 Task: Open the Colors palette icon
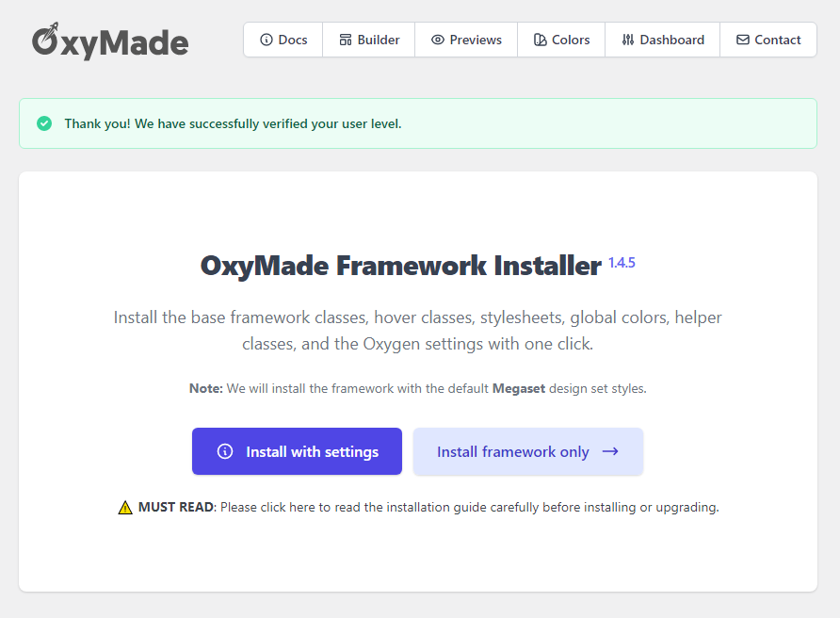click(537, 40)
